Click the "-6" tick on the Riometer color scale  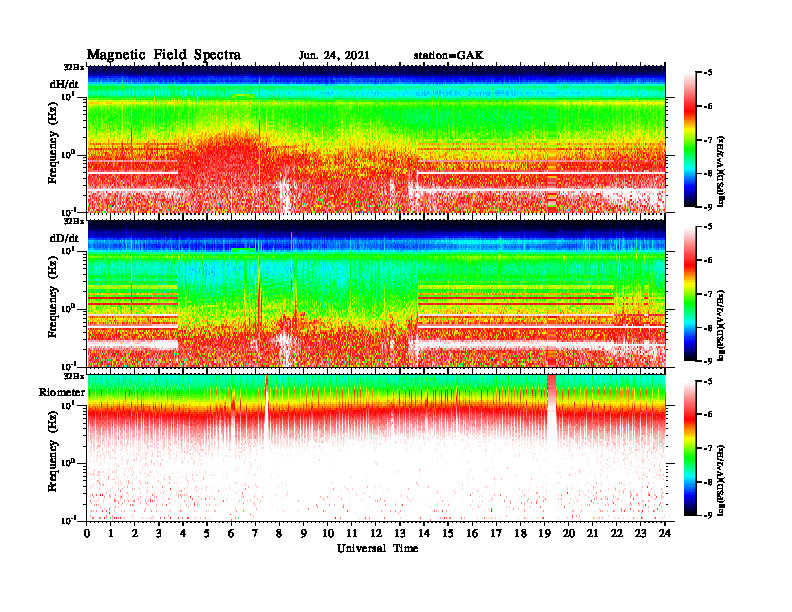[708, 414]
